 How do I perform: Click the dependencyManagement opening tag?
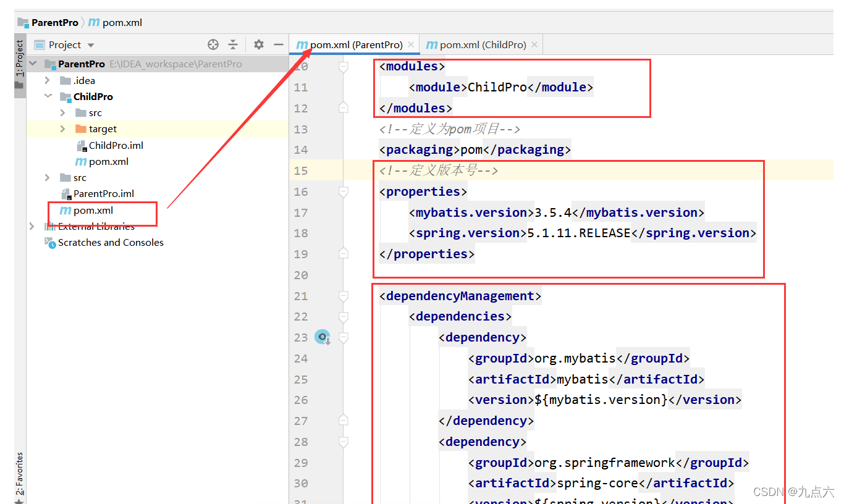coord(460,296)
